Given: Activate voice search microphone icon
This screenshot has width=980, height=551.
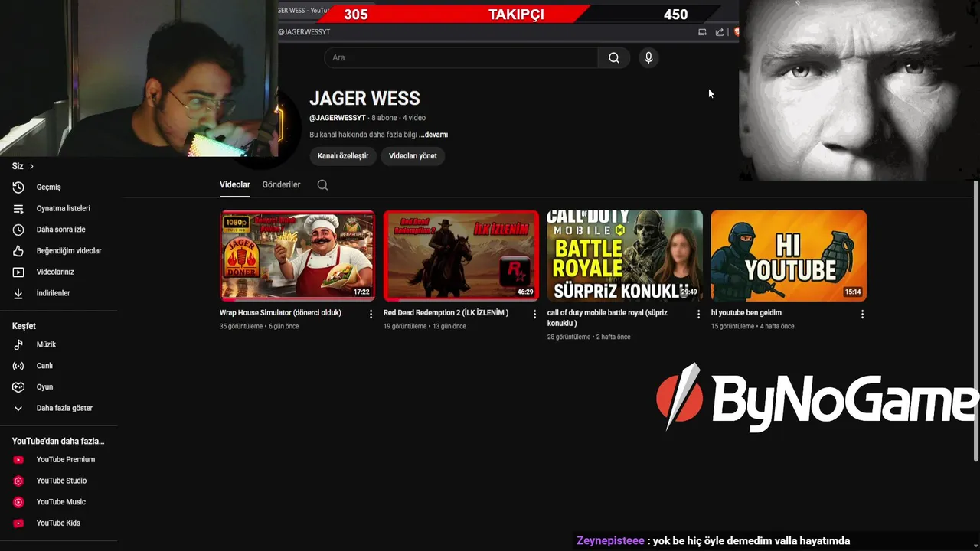Looking at the screenshot, I should (x=648, y=57).
